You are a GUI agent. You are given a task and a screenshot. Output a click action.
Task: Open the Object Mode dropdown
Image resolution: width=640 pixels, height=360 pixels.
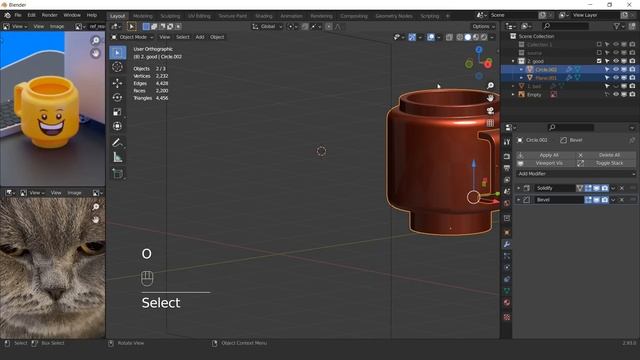[132, 37]
